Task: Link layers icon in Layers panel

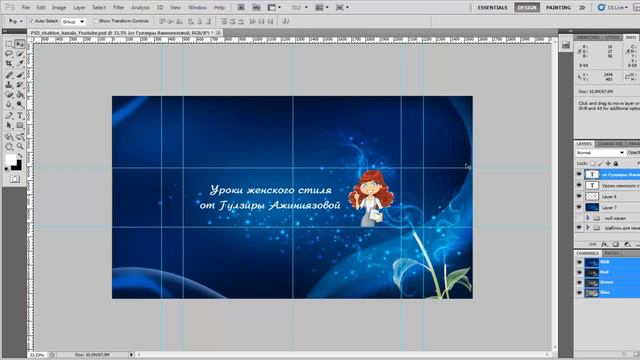Action: point(593,244)
